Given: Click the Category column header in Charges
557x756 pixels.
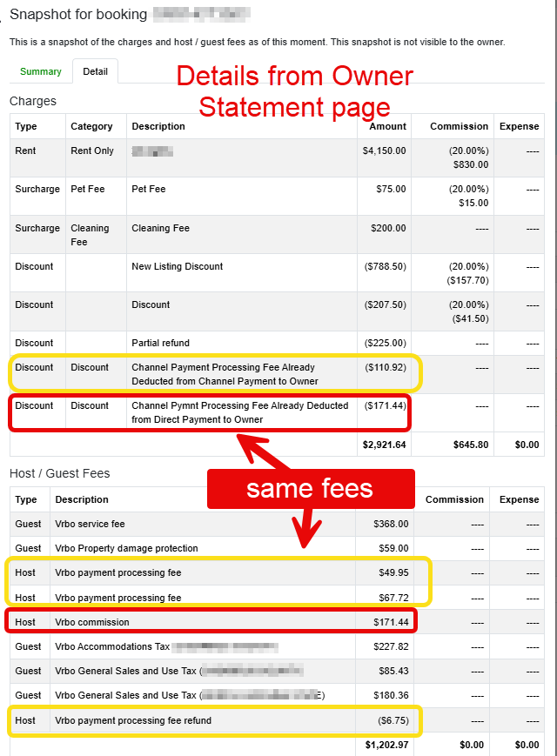Looking at the screenshot, I should [91, 126].
